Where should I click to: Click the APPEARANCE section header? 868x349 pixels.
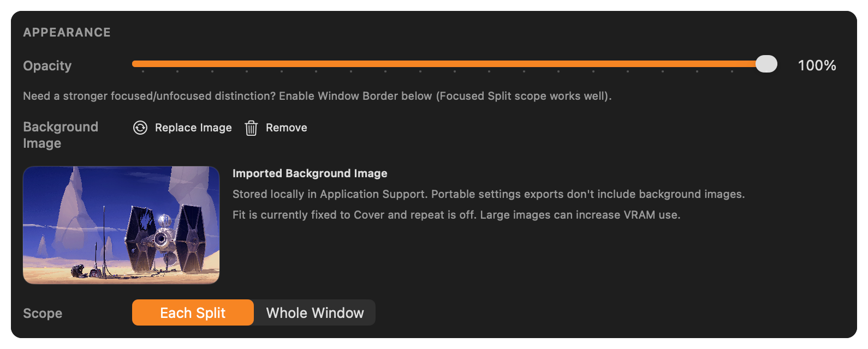[67, 33]
